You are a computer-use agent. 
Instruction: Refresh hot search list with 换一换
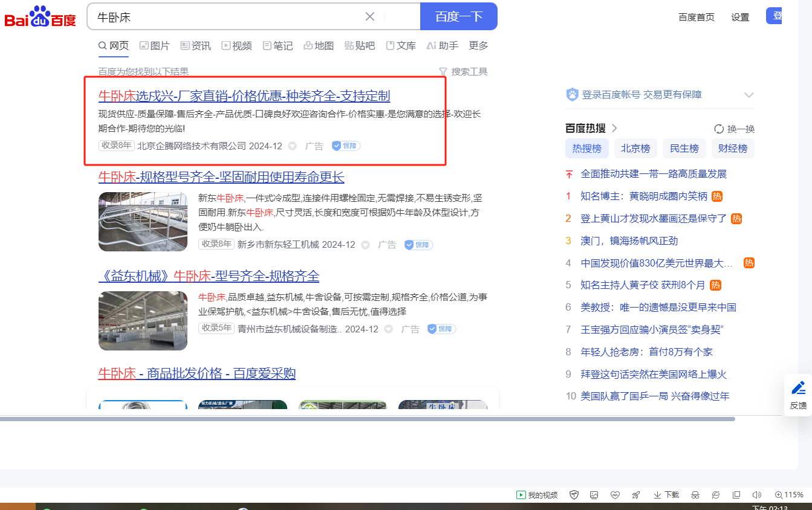point(735,129)
